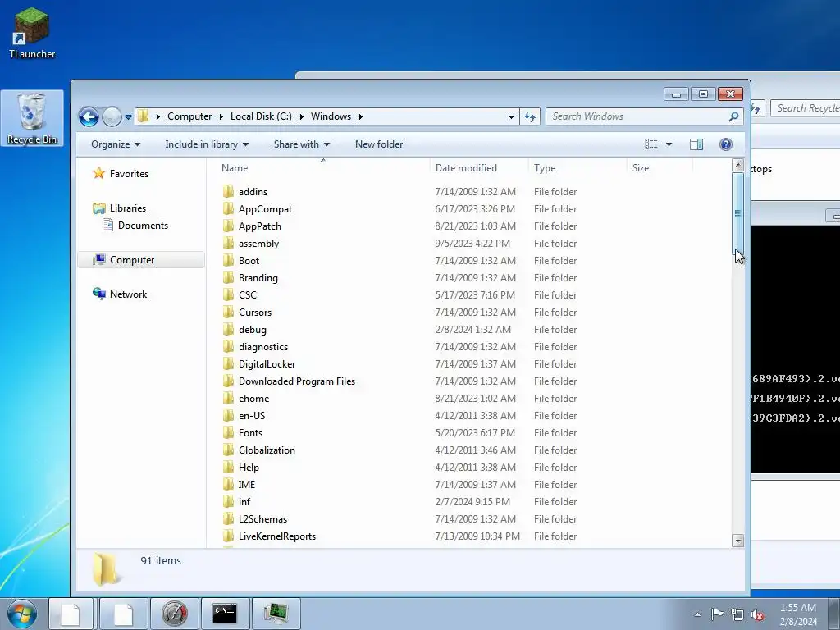The image size is (840, 630).
Task: Click the diagnostics folder icon
Action: pyautogui.click(x=228, y=347)
